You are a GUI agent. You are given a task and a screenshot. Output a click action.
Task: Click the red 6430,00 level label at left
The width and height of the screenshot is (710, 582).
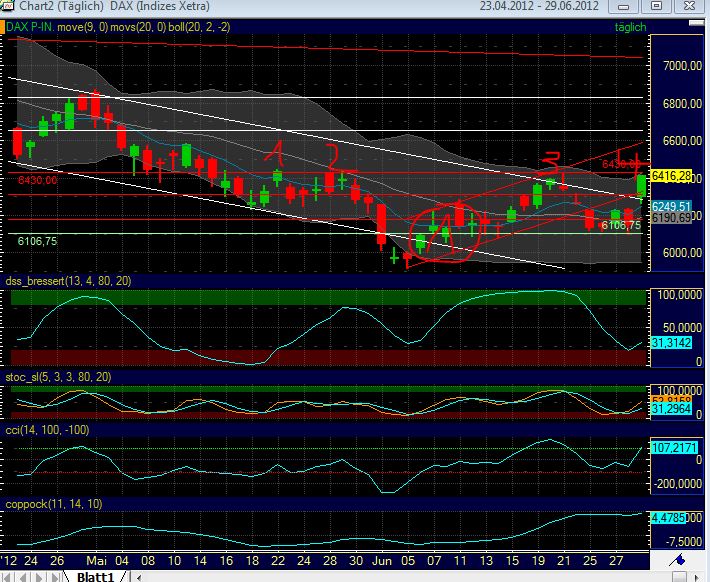[38, 180]
